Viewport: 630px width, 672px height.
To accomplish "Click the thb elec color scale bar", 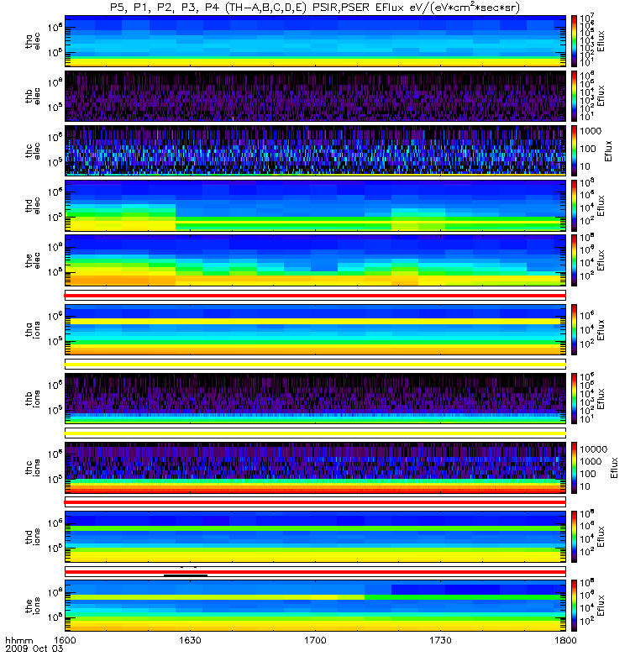I will 574,96.
